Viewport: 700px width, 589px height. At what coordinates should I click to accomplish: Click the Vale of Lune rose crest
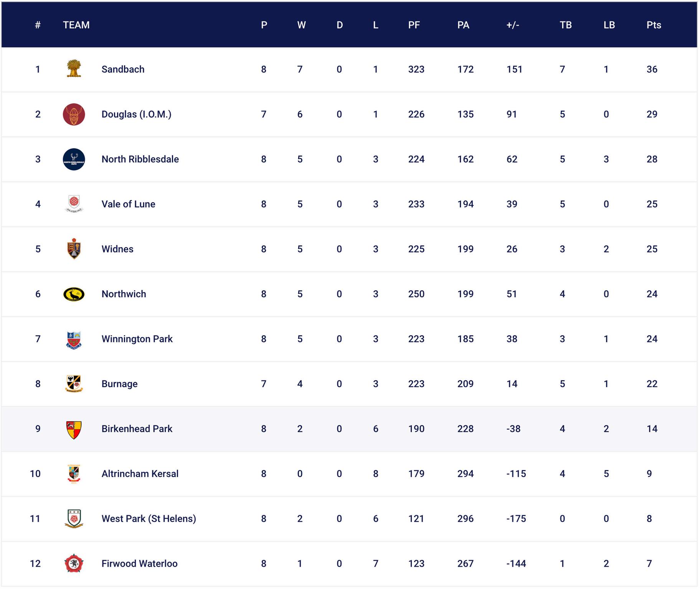(74, 204)
